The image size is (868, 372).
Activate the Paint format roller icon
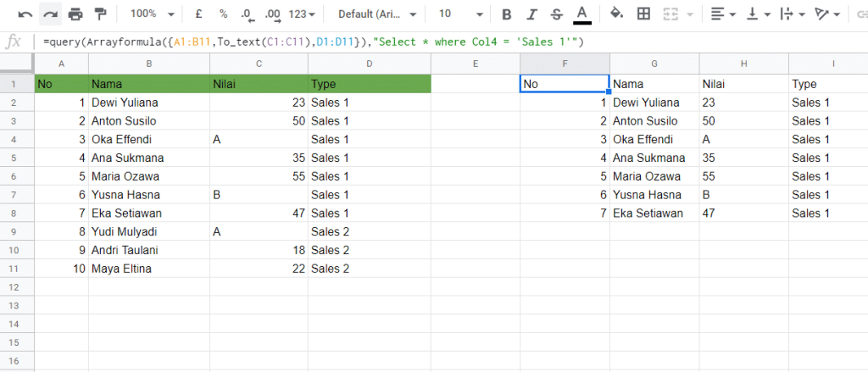coord(100,14)
